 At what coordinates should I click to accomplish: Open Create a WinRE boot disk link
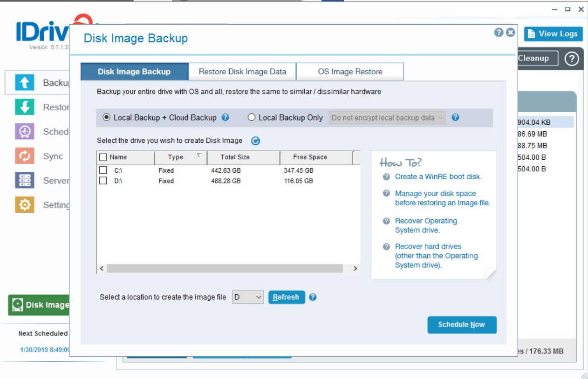pyautogui.click(x=438, y=177)
